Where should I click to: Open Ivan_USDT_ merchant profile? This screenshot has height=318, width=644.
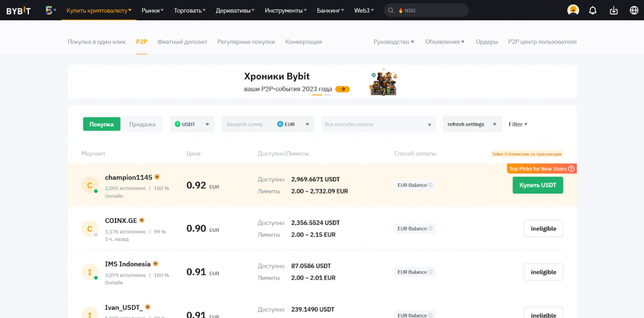124,307
